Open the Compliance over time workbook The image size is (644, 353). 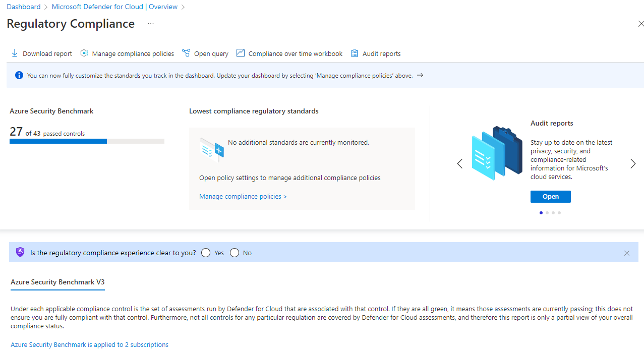289,53
